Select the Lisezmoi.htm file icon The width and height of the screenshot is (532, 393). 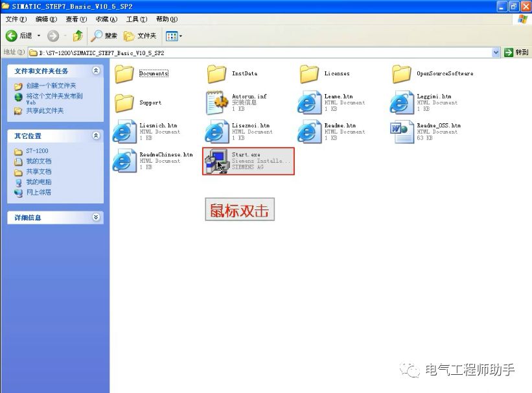(x=216, y=132)
